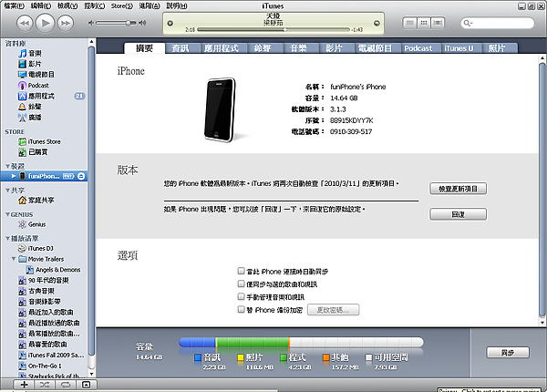Viewport: 547px width, 392px height.
Task: Switch to the 影片 tab
Action: coord(334,48)
